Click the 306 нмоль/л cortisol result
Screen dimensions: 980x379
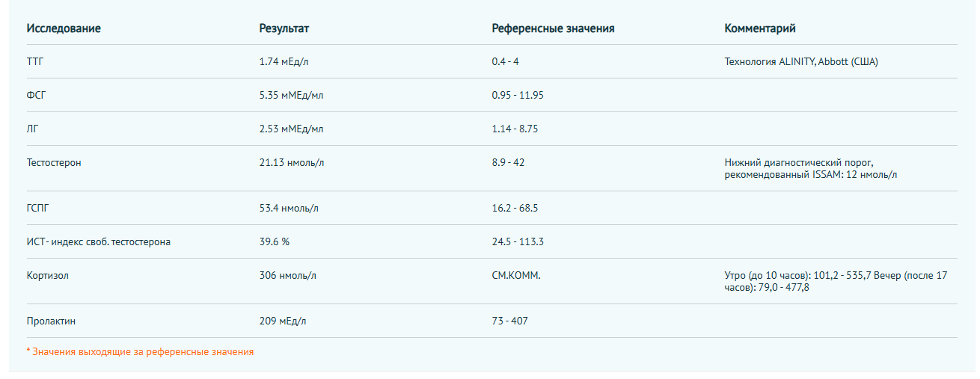coord(287,275)
